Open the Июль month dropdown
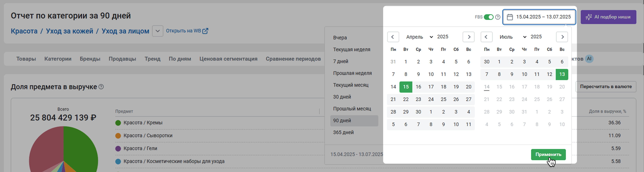644x172 pixels. [513, 37]
